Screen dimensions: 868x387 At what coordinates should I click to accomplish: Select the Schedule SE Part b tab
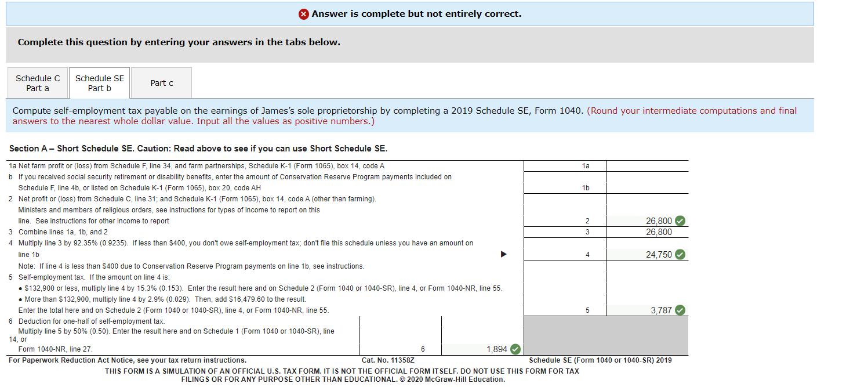tap(99, 82)
